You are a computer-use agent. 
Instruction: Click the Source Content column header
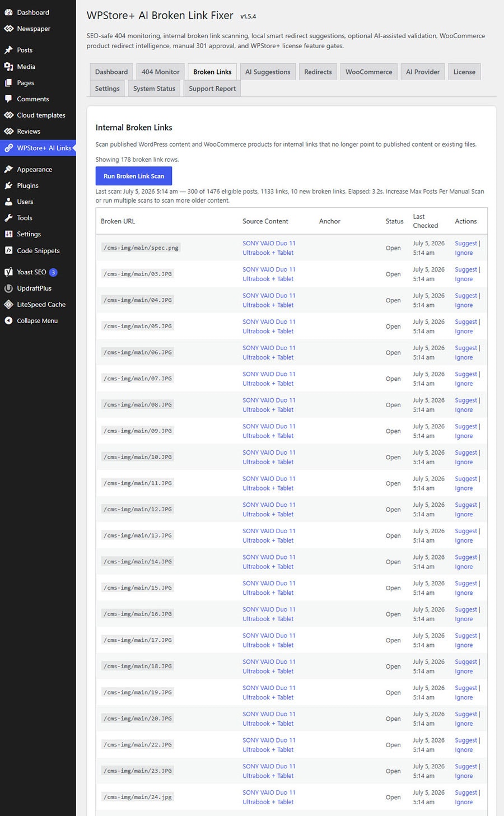coord(265,221)
